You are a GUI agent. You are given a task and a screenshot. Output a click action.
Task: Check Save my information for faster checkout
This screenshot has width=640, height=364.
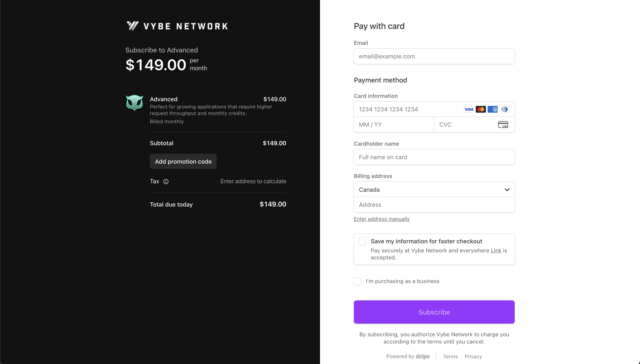click(362, 241)
